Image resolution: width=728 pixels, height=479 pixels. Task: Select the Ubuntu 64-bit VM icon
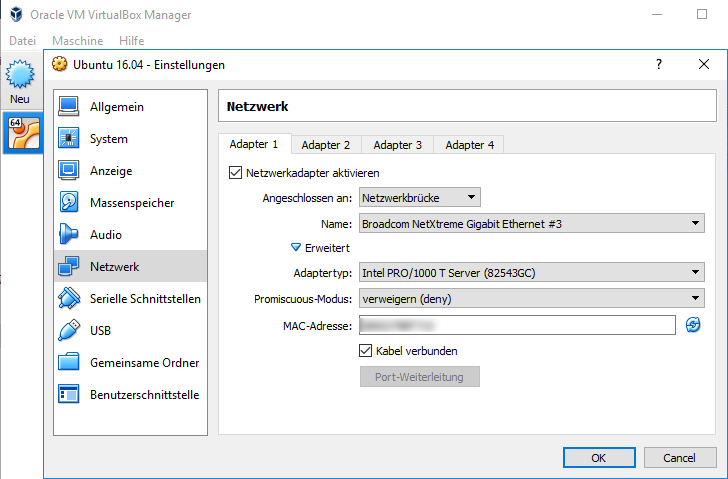[24, 133]
